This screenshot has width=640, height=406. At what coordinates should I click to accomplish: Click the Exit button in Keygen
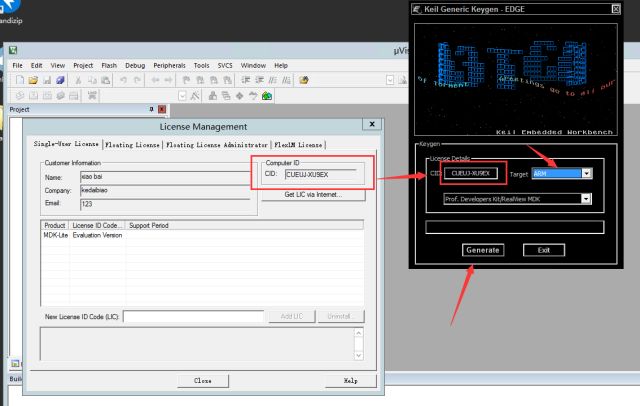[x=544, y=250]
